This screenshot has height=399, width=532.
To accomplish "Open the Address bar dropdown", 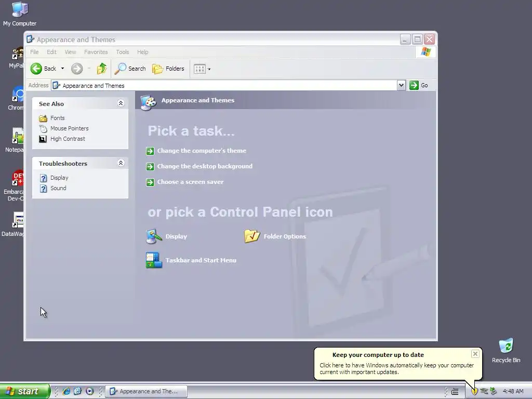I will pyautogui.click(x=401, y=85).
